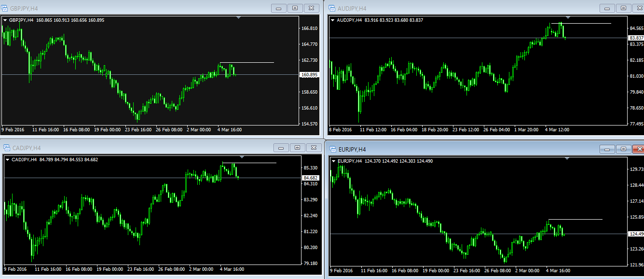Minimize the AUDJPY chart window
The width and height of the screenshot is (644, 279).
pos(606,8)
